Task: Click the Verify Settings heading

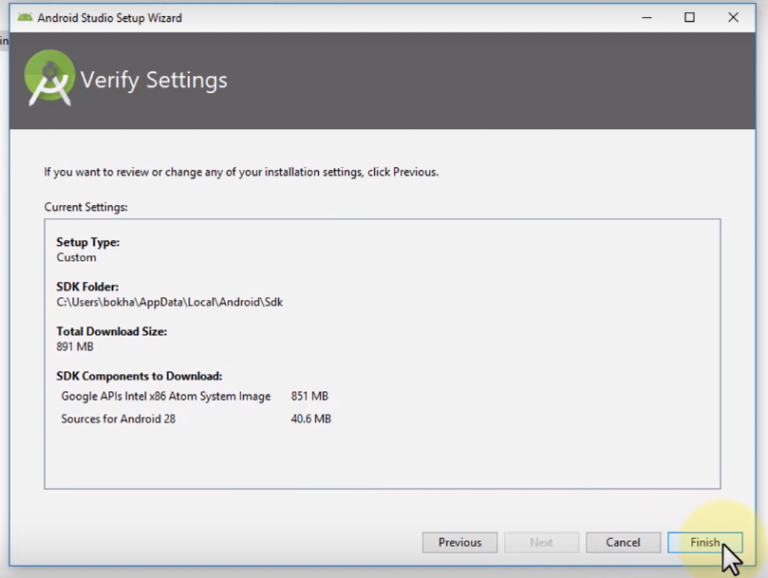Action: pos(153,80)
